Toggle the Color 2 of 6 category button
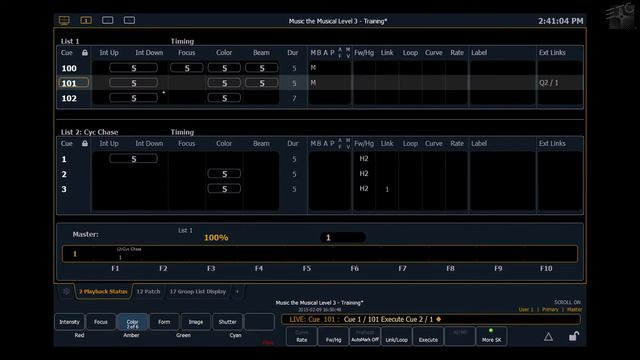The width and height of the screenshot is (640, 360). coord(132,322)
